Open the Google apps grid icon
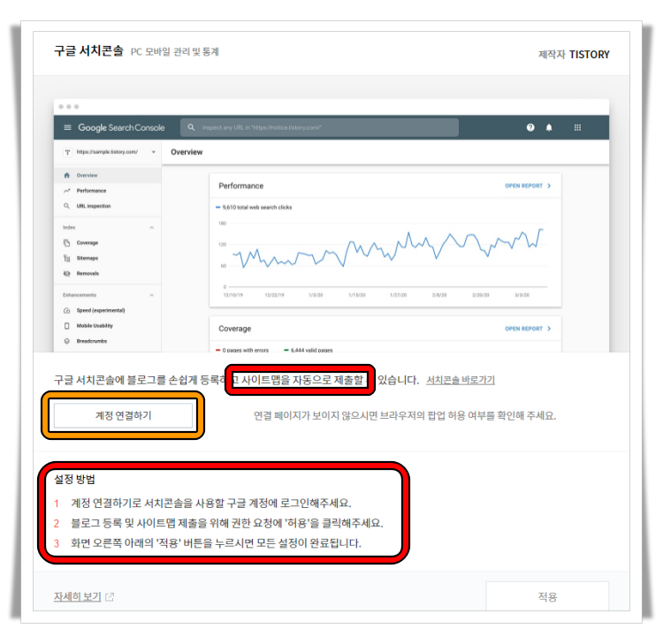 coord(577,127)
